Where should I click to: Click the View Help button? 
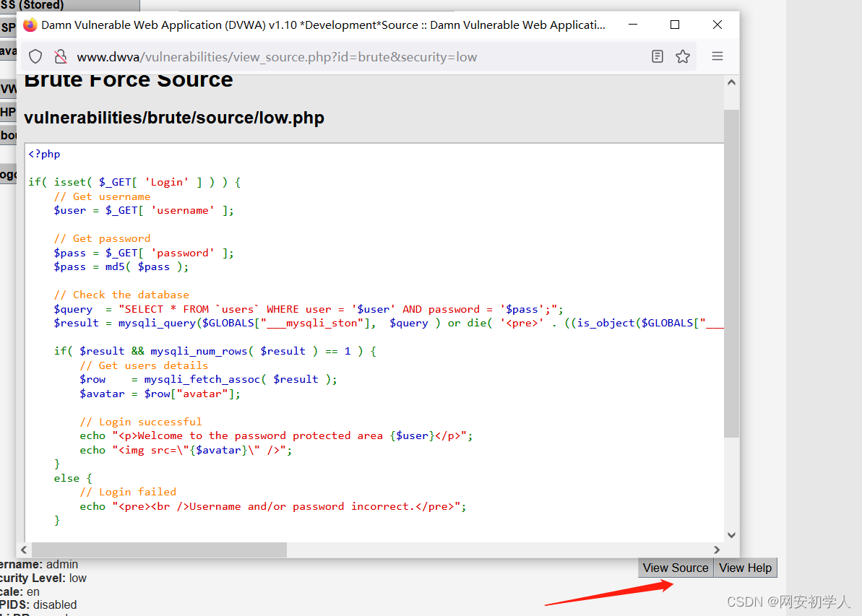[x=746, y=568]
